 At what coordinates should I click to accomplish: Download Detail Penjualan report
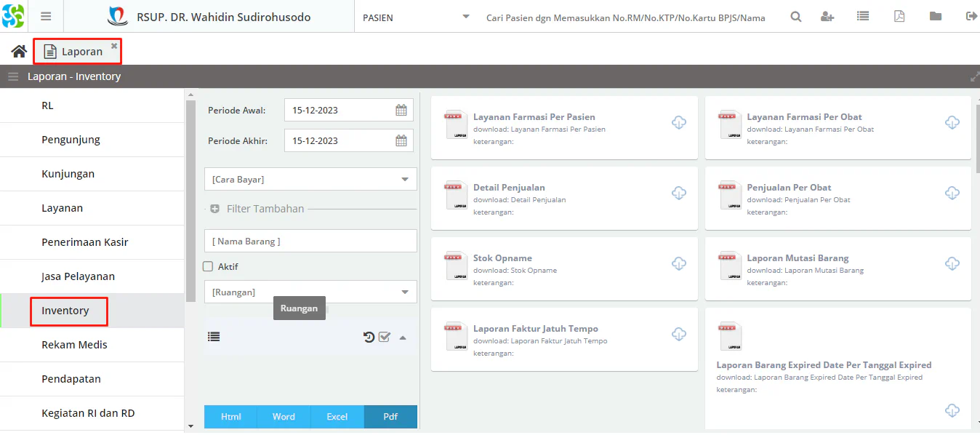coord(679,193)
